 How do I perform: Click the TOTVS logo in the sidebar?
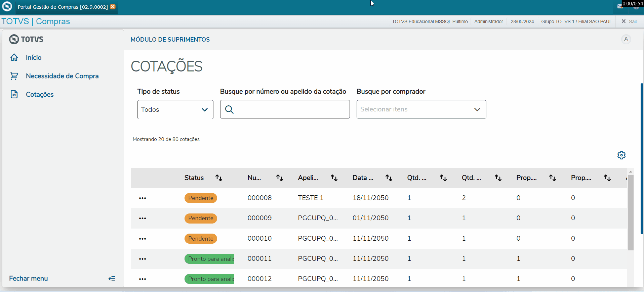(x=26, y=39)
